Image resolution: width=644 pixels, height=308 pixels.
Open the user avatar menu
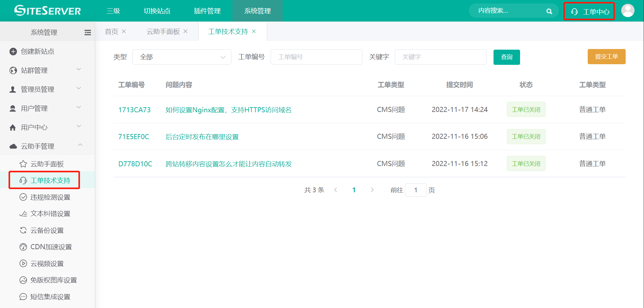(x=627, y=11)
